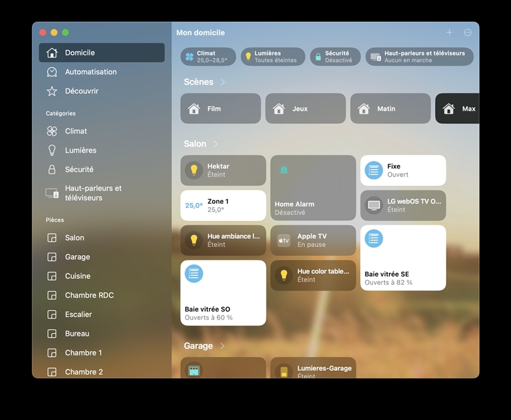Viewport: 511px width, 420px height.
Task: Activate the Film scene
Action: [220, 109]
